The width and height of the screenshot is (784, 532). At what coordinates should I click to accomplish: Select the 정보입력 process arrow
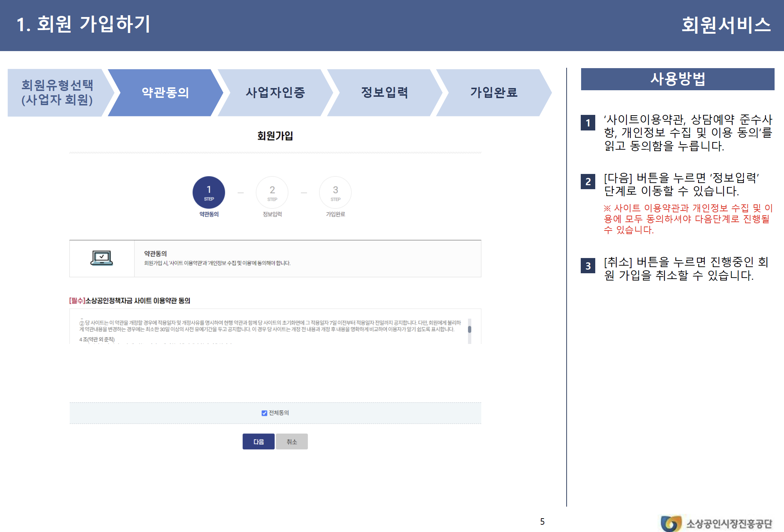coord(384,92)
